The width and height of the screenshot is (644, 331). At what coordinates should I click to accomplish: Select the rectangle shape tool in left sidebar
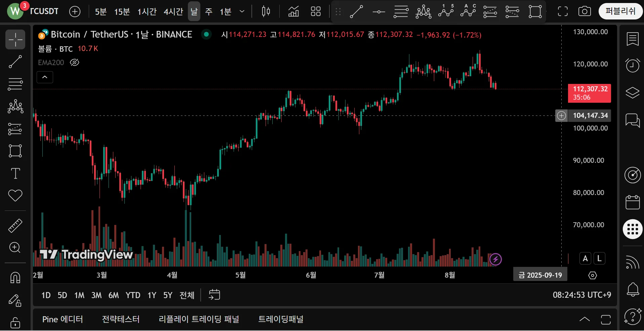click(x=15, y=151)
